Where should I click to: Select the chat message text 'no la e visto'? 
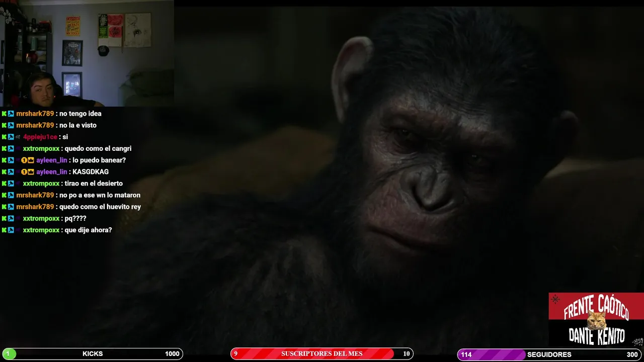(x=78, y=125)
